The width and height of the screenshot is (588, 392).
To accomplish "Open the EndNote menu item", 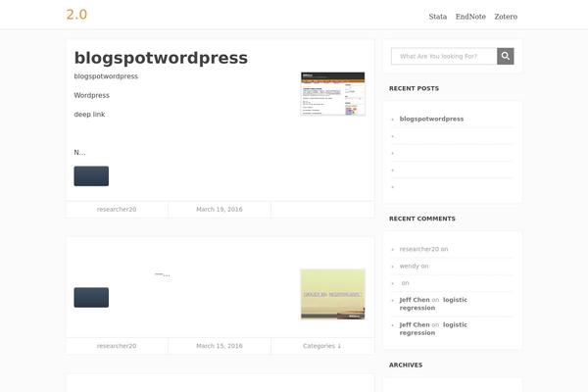I will pos(470,17).
